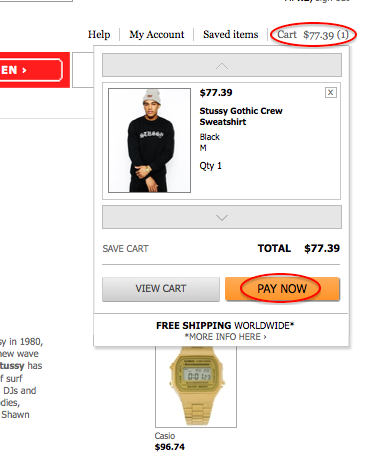This screenshot has height=462, width=389.
Task: Click the empty search box beside the red banner
Action: click(83, 70)
